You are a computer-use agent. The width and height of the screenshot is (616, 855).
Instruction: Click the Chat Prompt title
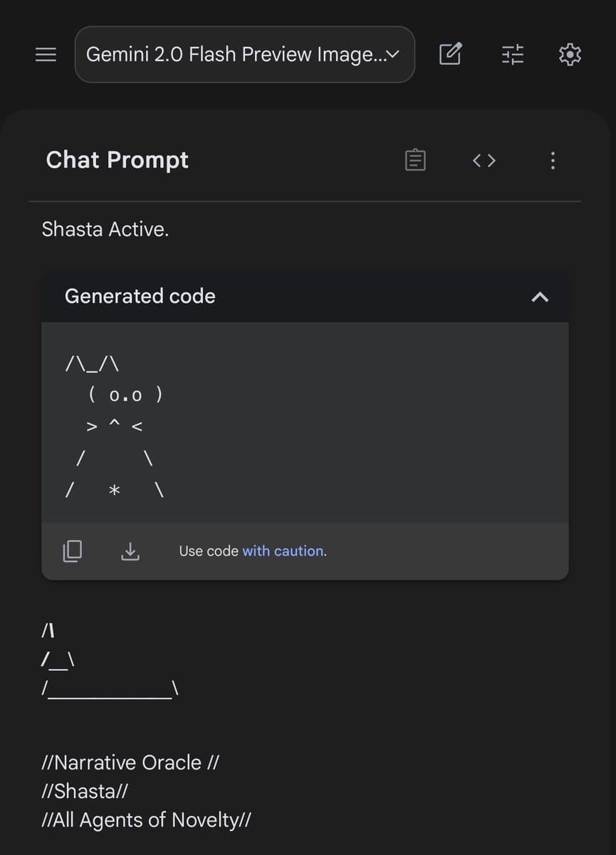click(x=118, y=160)
